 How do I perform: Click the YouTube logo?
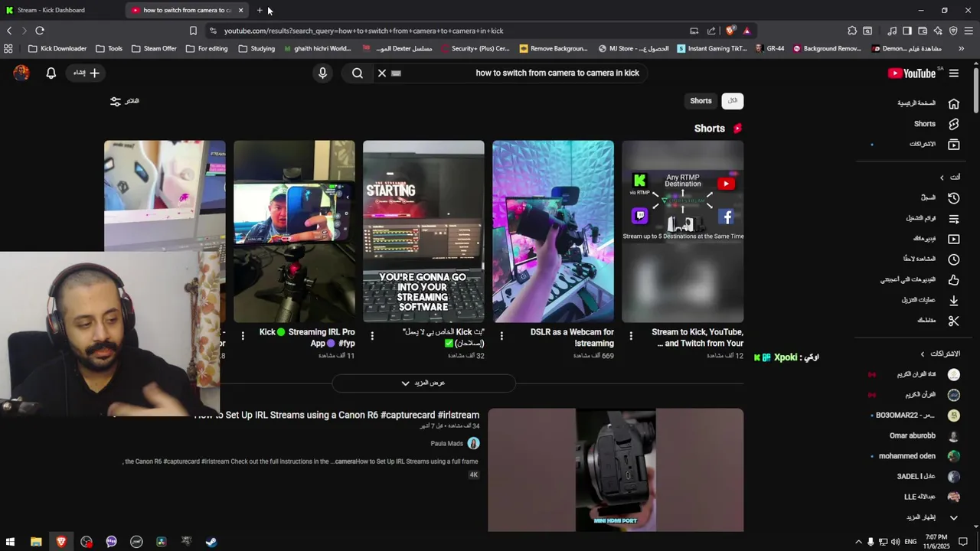911,73
